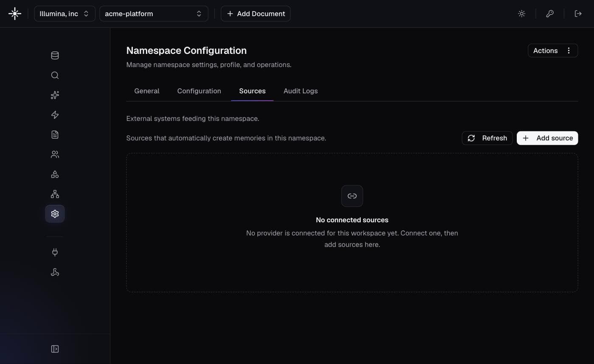Screen dimensions: 594x364
Task: Open the Actions menu
Action: pos(553,50)
